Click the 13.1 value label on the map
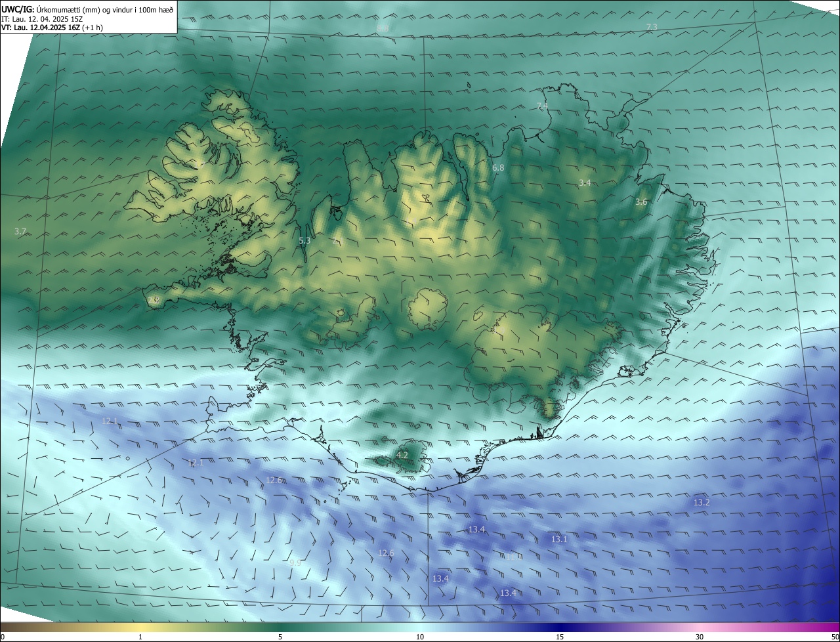 (559, 539)
